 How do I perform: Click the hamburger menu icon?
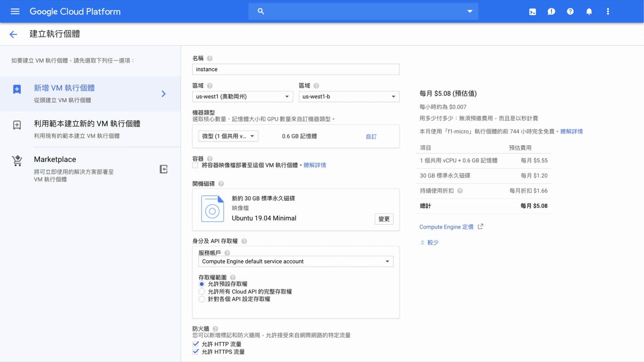pos(15,11)
